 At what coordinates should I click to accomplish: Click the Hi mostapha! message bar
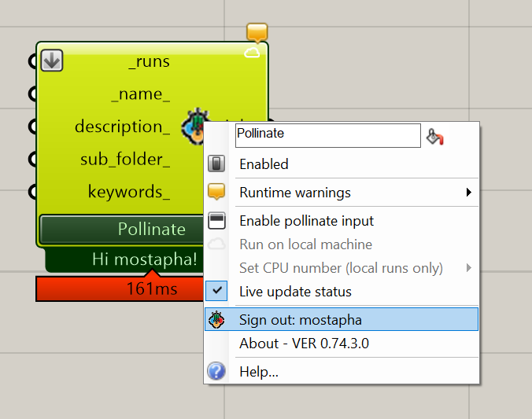pyautogui.click(x=124, y=259)
